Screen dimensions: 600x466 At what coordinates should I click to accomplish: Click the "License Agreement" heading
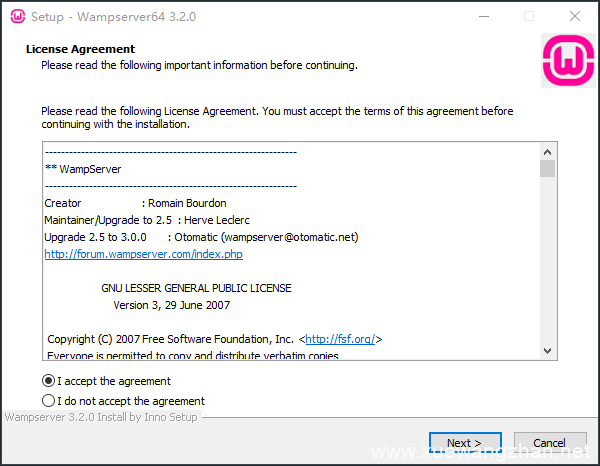pyautogui.click(x=80, y=49)
